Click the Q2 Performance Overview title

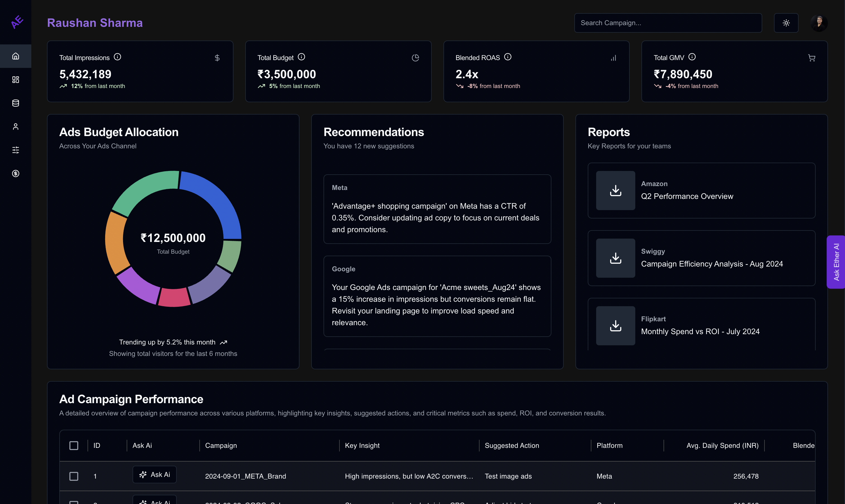coord(687,196)
